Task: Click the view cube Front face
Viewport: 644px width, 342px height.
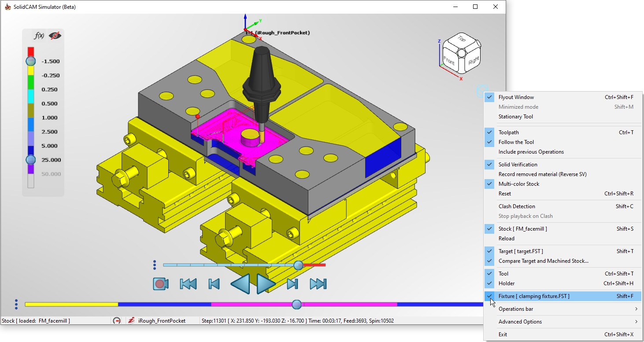Action: [x=449, y=61]
